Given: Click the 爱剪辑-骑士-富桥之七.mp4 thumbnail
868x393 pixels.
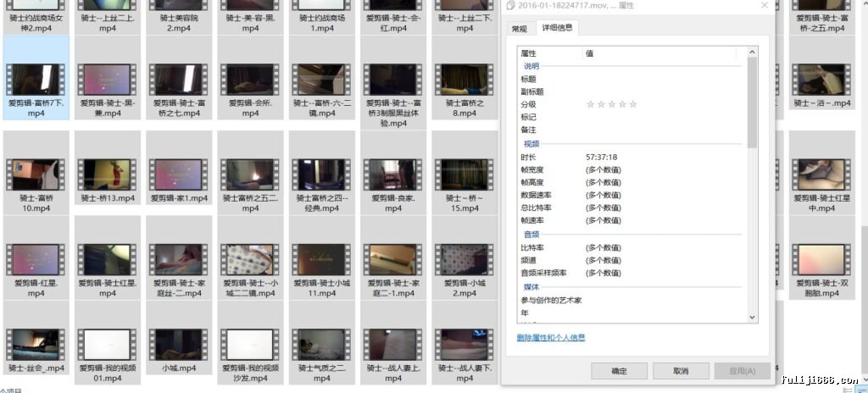Looking at the screenshot, I should pyautogui.click(x=179, y=79).
